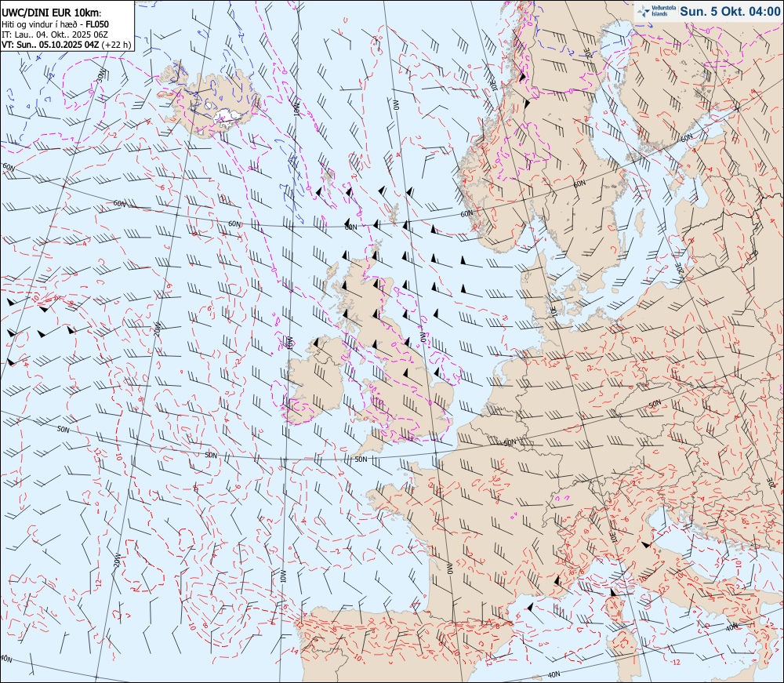Screen dimensions: 784x683
Task: Click the 'Hiti og vindur í hæð - FL050' line
Action: (55, 24)
